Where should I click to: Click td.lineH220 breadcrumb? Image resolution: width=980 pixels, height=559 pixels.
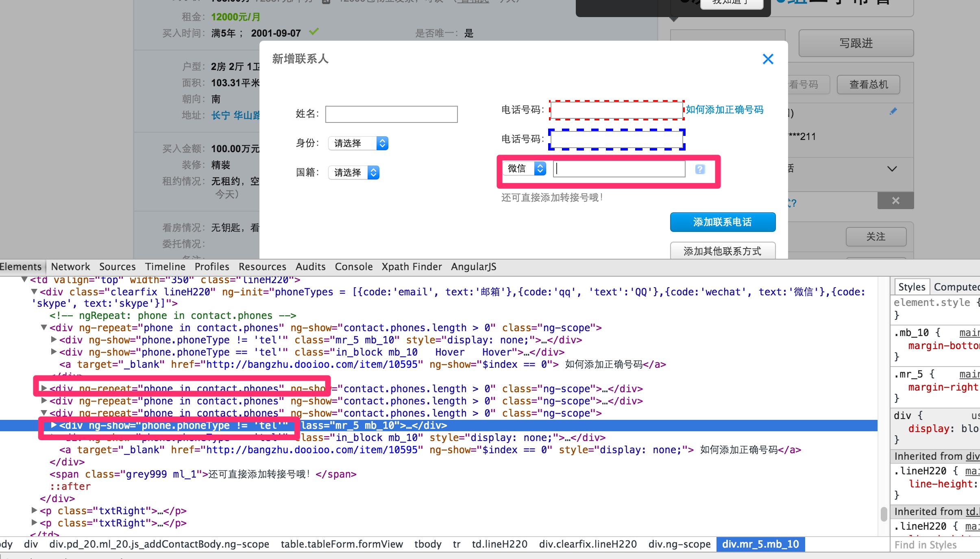coord(499,544)
